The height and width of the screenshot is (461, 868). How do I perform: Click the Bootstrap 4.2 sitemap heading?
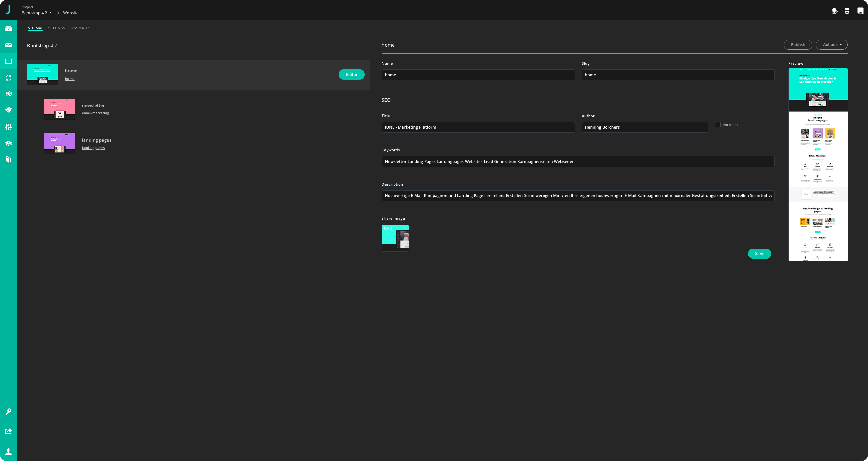(x=42, y=46)
